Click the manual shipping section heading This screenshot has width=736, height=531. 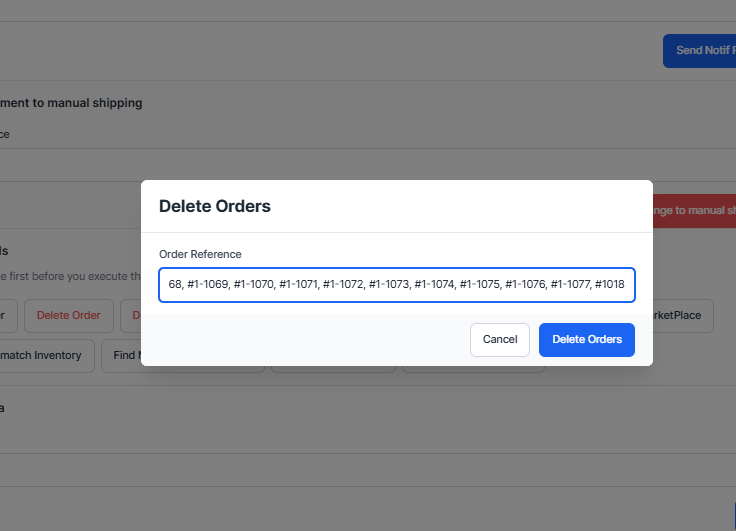tap(70, 103)
